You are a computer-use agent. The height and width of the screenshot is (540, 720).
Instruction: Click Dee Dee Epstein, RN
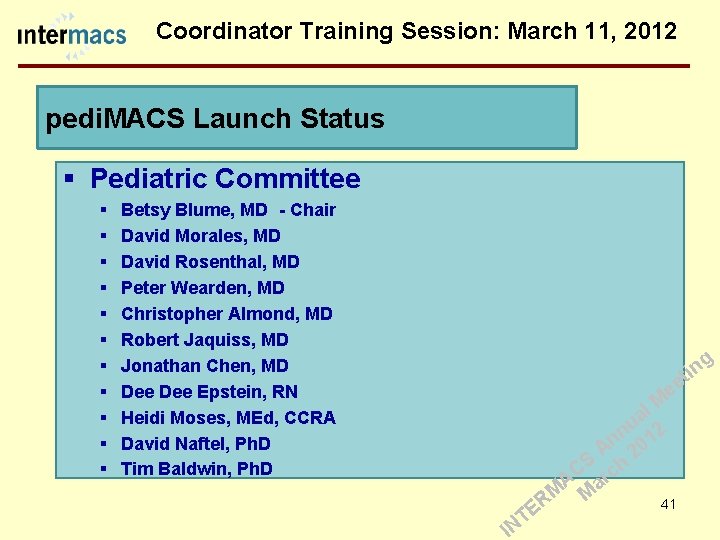coord(209,392)
